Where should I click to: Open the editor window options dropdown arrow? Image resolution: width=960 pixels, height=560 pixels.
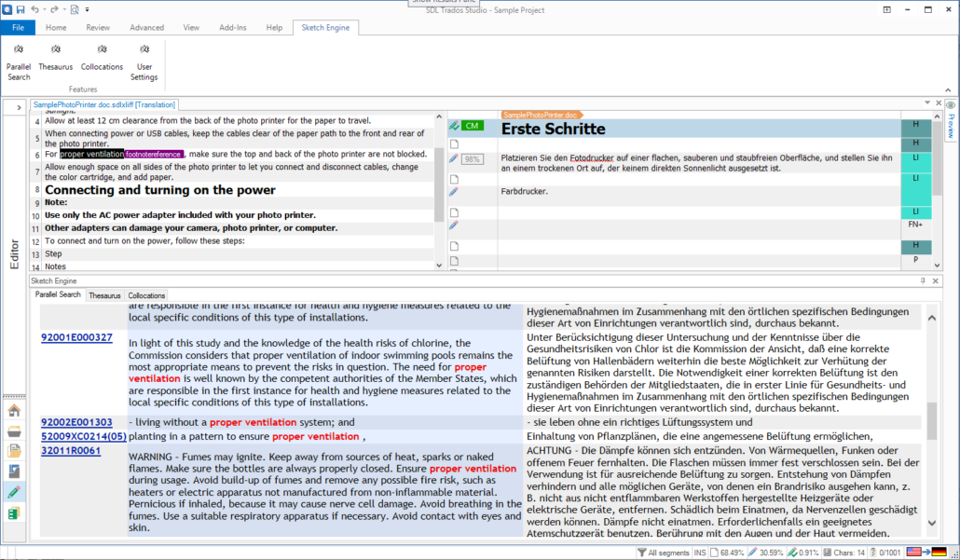click(x=926, y=102)
